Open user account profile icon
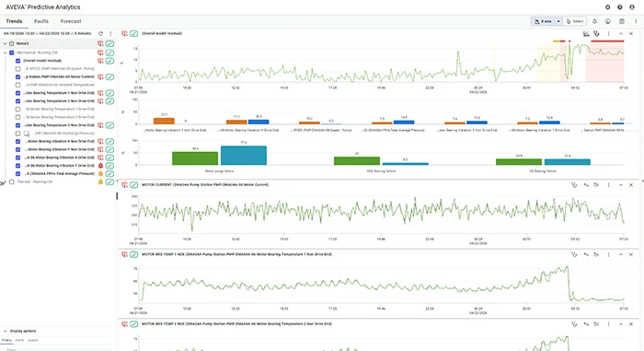The height and width of the screenshot is (351, 644). 632,7
